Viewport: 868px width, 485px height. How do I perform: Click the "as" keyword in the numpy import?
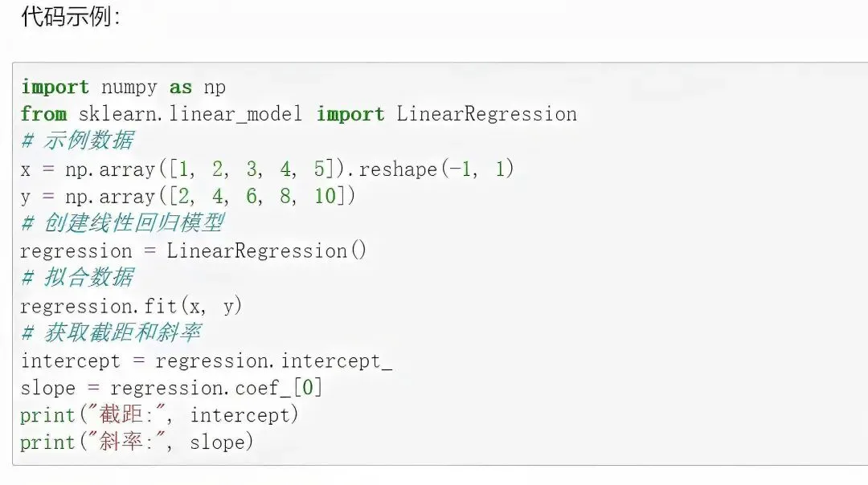180,87
